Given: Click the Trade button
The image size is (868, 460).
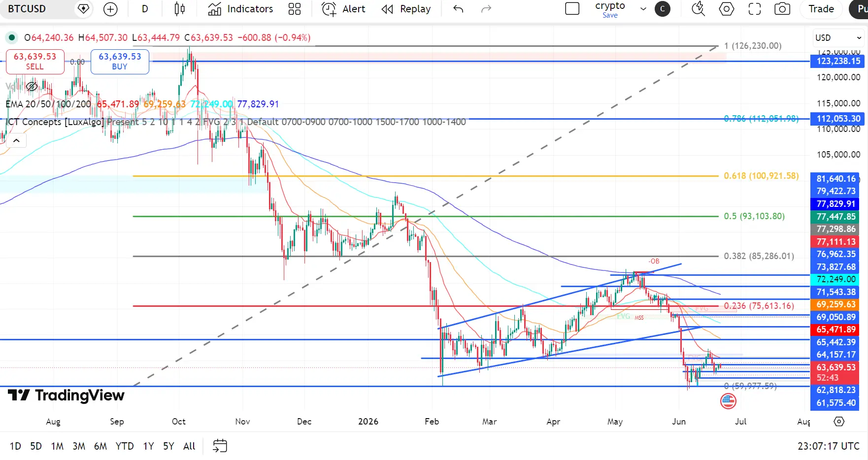Looking at the screenshot, I should coord(821,9).
